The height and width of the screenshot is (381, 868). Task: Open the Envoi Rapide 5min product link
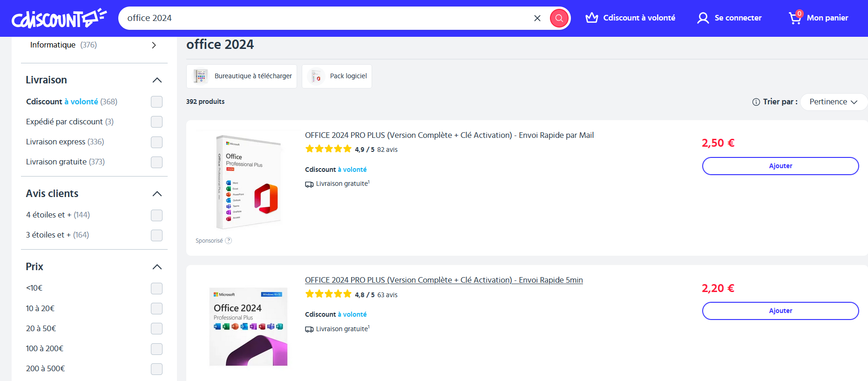(x=443, y=280)
